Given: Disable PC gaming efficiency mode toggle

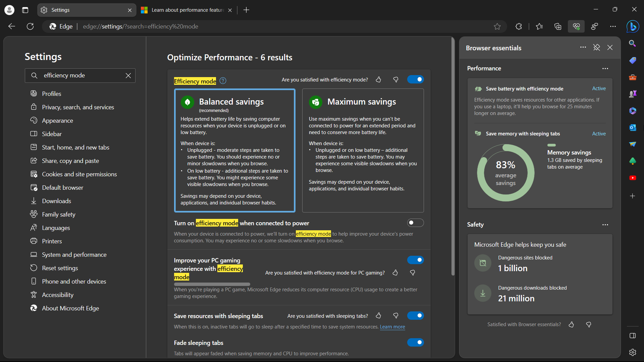Looking at the screenshot, I should tap(416, 260).
